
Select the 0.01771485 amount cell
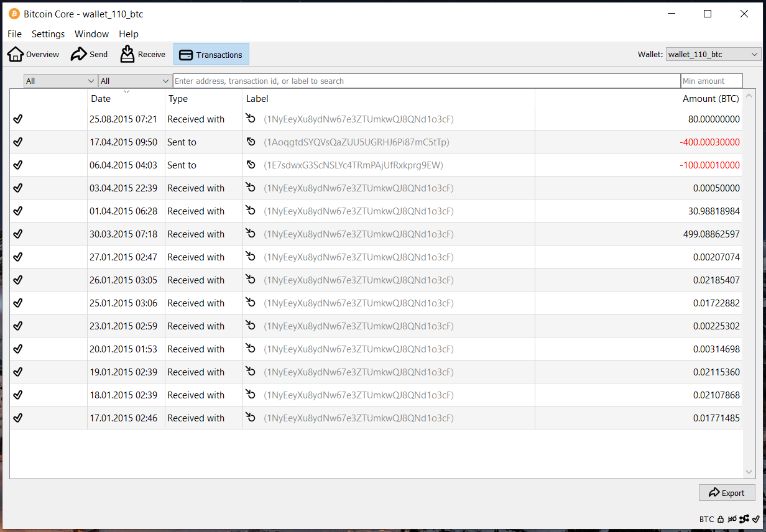(639, 418)
